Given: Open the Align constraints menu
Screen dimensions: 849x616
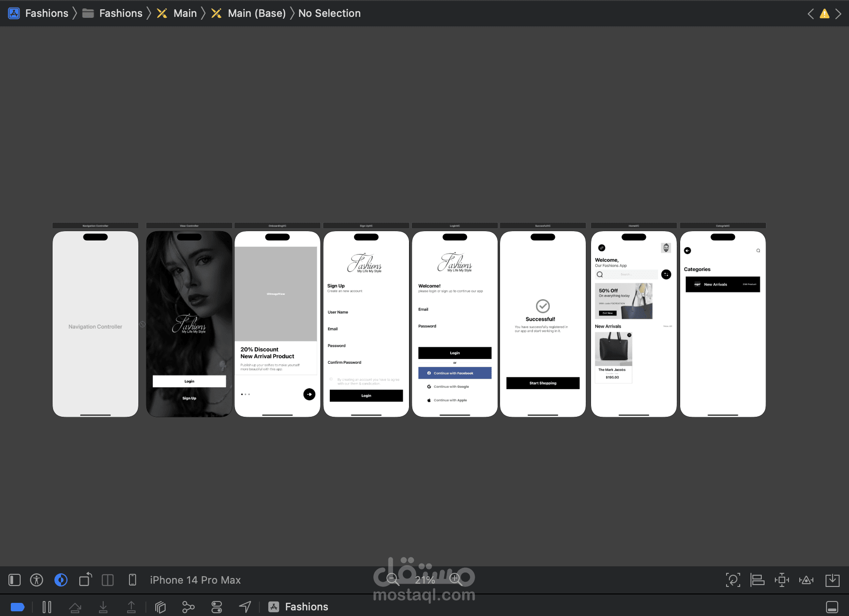Looking at the screenshot, I should [758, 580].
